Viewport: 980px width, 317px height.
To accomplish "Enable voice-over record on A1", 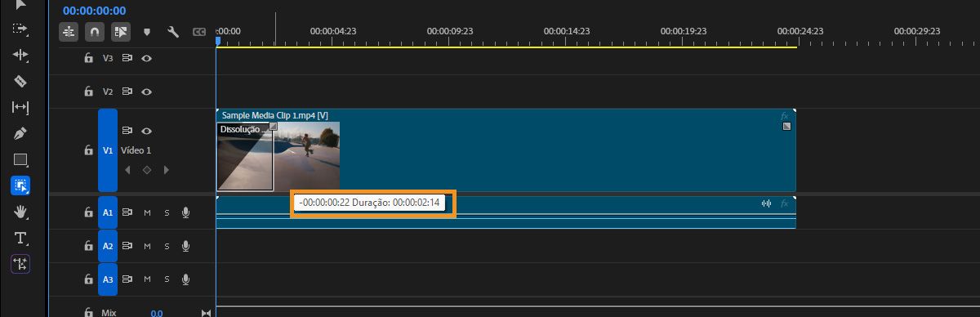I will pyautogui.click(x=186, y=212).
